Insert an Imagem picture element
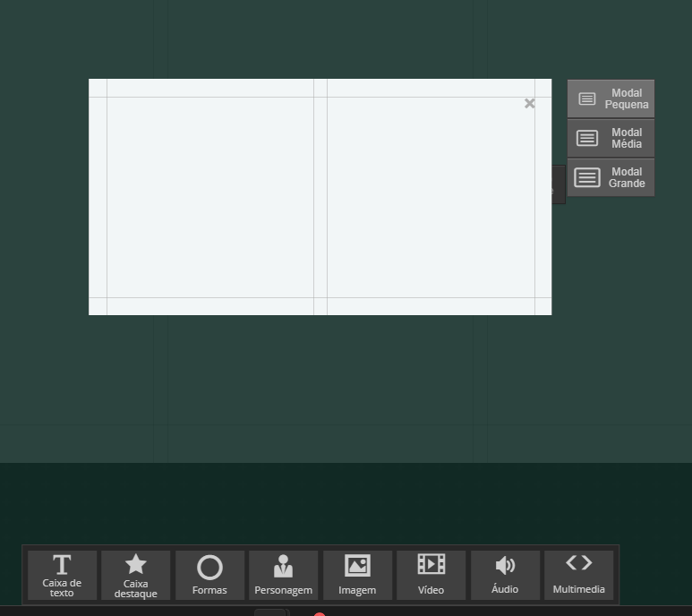Image resolution: width=692 pixels, height=616 pixels. [357, 575]
